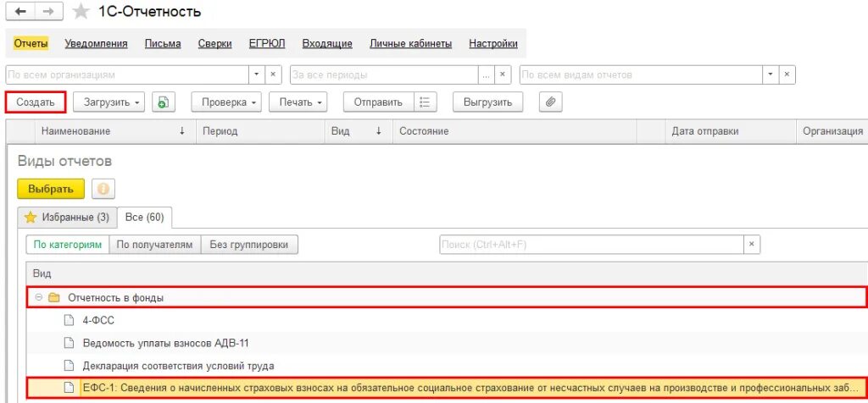Viewport: 868px width, 403px height.
Task: Sort by the Вид column header
Action: tap(359, 131)
